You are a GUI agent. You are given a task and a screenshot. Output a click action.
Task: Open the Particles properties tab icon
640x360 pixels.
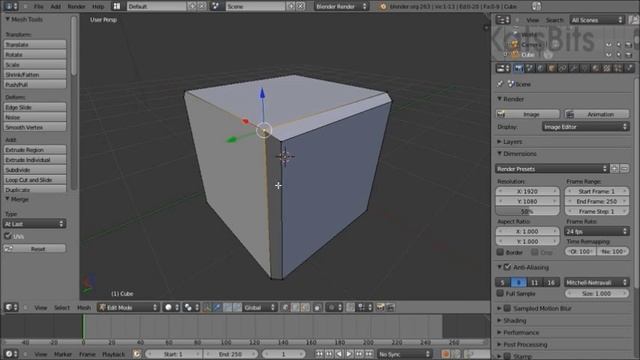(618, 68)
